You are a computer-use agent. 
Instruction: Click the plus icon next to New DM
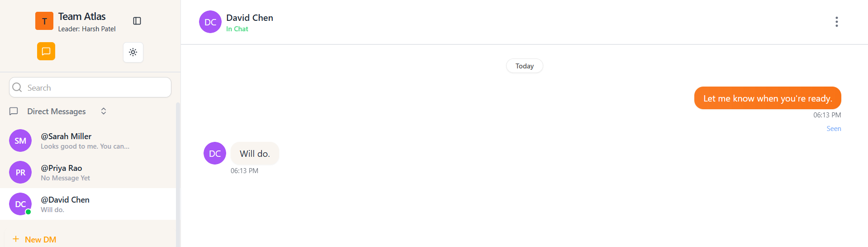pos(16,239)
